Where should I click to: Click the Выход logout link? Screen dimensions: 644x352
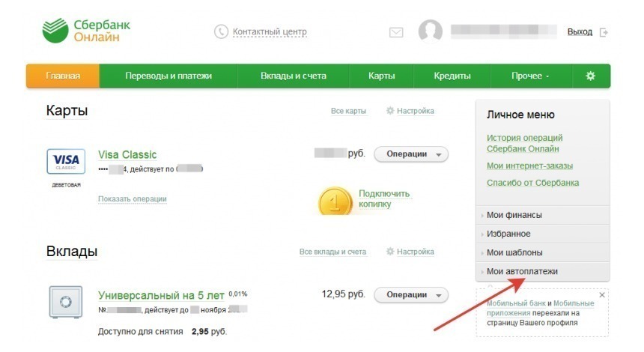point(580,31)
